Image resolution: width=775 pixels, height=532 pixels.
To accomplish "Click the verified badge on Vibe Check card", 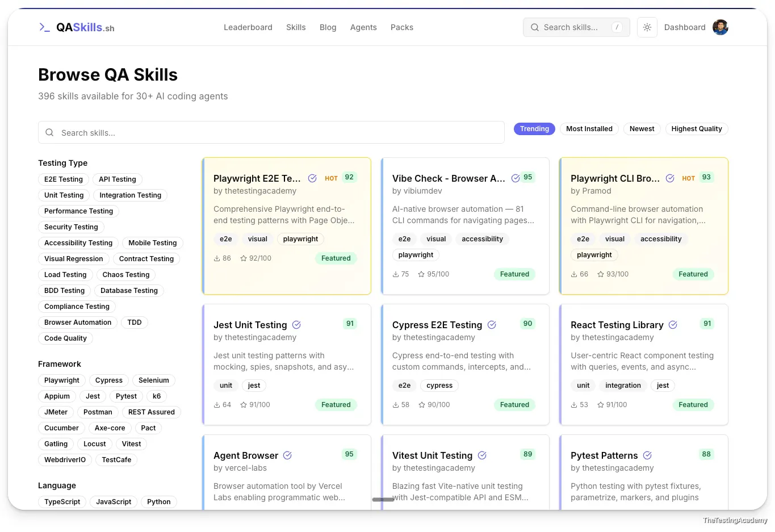I will pos(516,178).
